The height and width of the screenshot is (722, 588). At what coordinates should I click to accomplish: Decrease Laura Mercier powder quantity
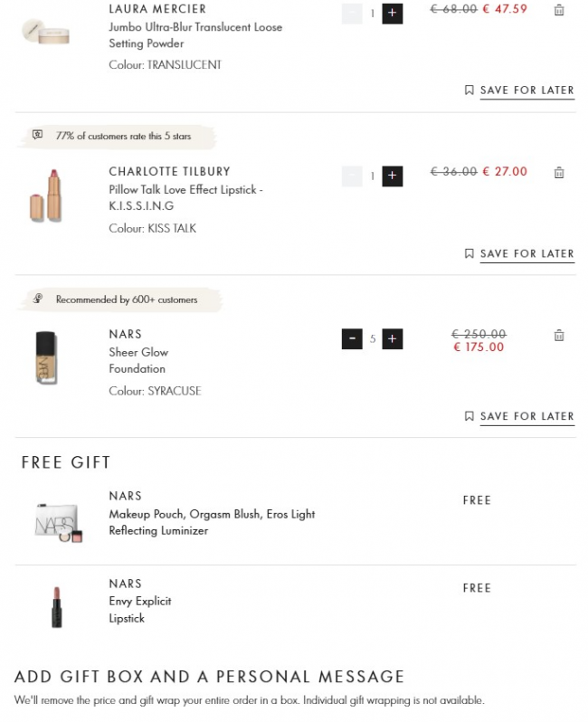(352, 13)
